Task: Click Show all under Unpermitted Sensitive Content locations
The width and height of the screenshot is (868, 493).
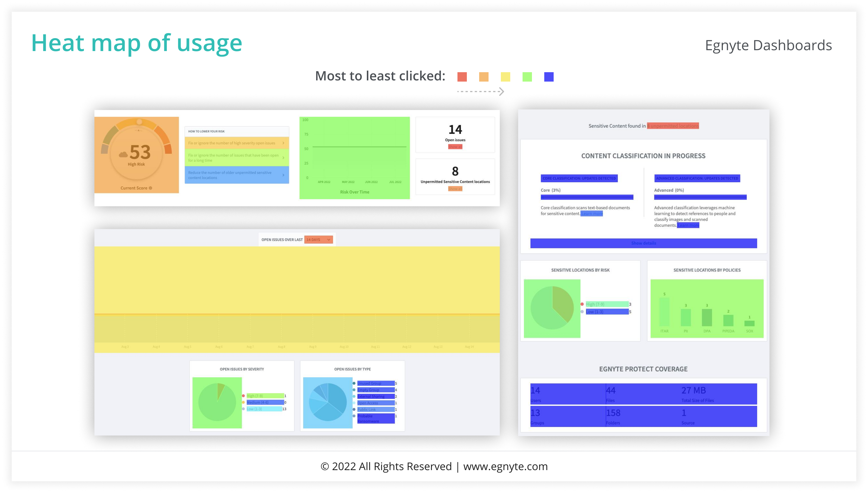Action: point(455,189)
